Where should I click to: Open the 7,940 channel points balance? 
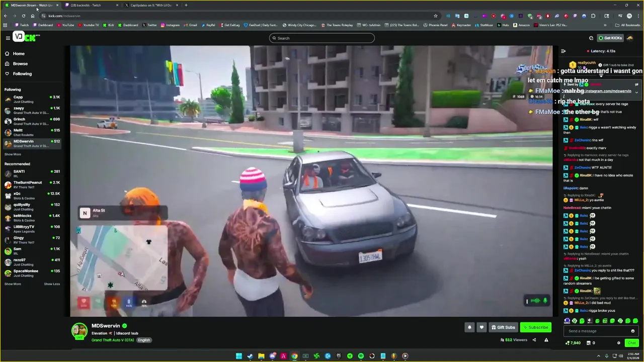coord(573,343)
